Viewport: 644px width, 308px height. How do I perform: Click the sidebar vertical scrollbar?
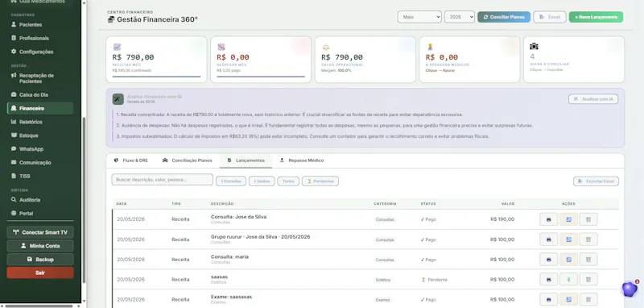85,199
